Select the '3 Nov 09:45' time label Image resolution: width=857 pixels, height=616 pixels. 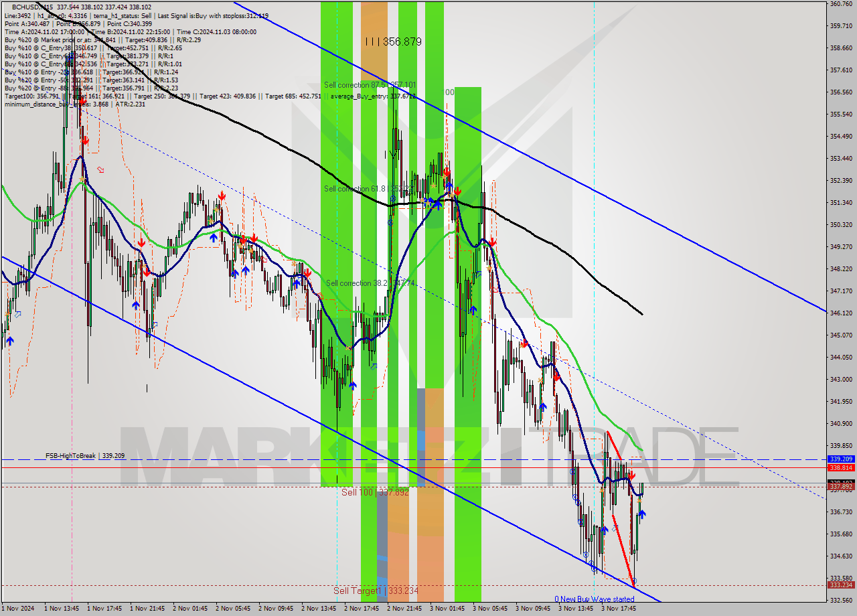[533, 609]
